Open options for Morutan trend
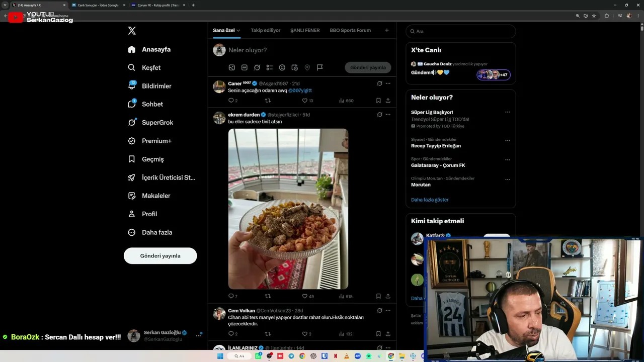Viewport: 644px width, 362px height. [x=507, y=179]
